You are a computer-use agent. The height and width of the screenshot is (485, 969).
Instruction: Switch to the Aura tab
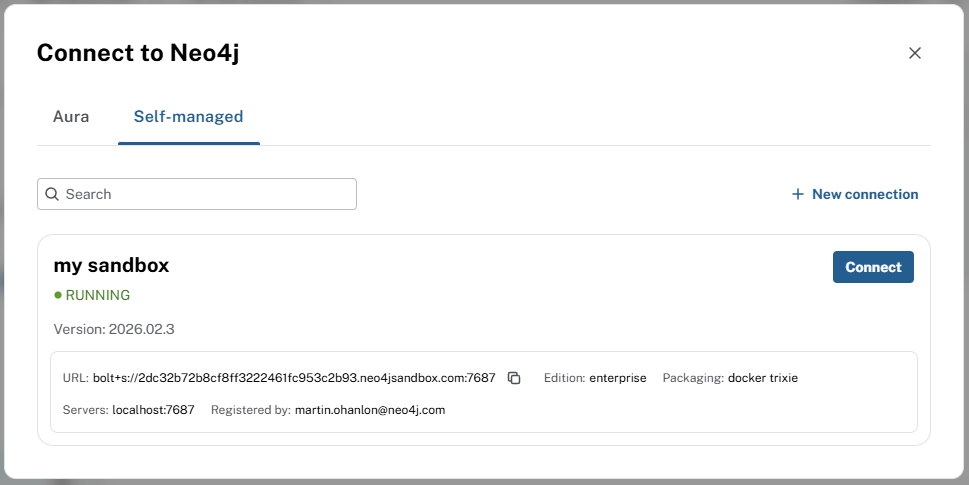pos(71,117)
